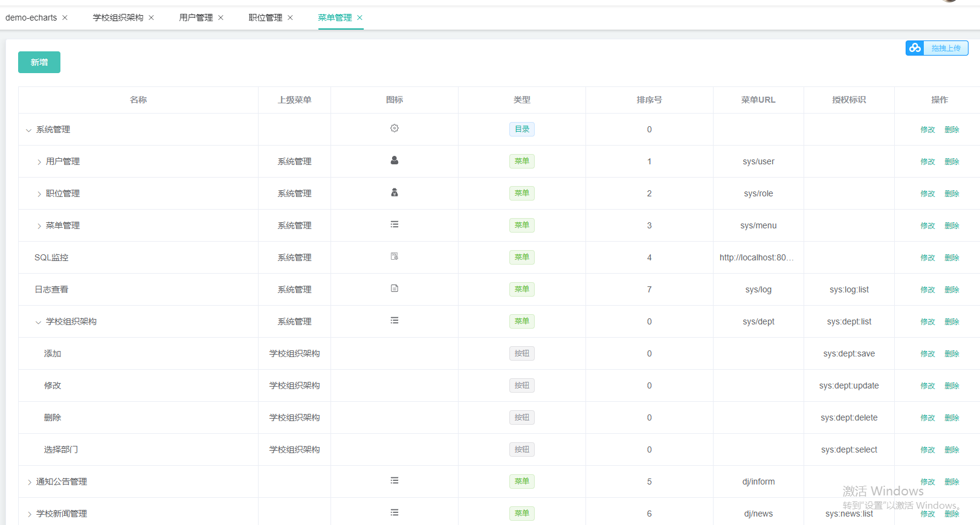
Task: Expand the 职位管理 tree node
Action: (x=39, y=194)
